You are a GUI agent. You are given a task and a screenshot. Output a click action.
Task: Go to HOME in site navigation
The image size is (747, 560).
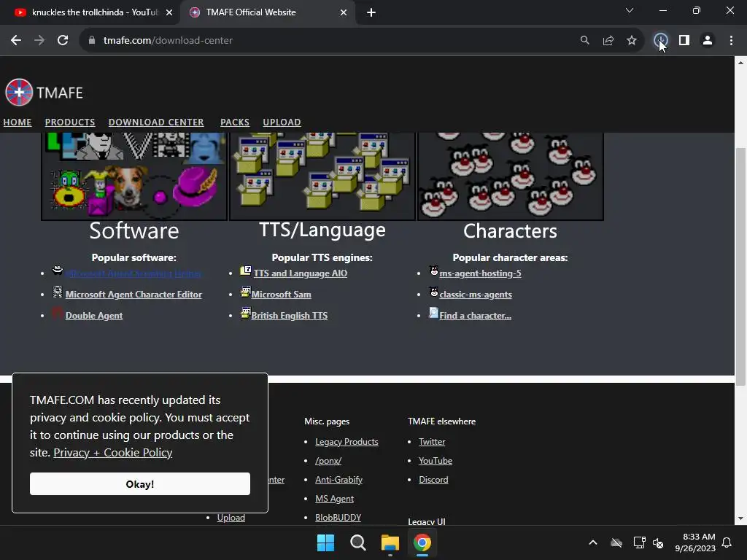click(x=18, y=122)
